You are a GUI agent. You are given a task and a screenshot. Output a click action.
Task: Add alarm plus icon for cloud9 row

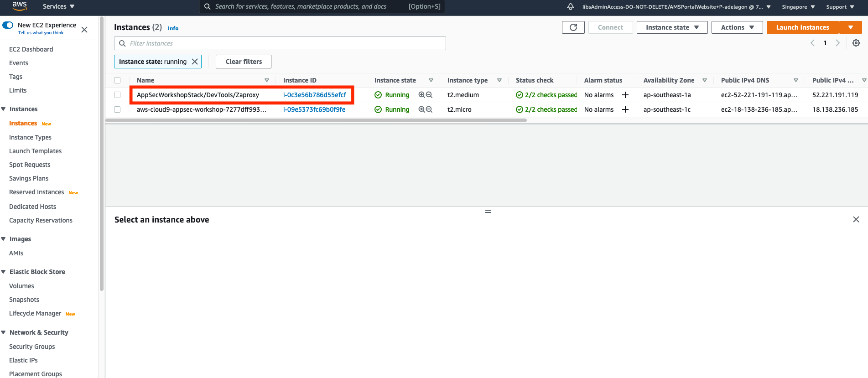click(625, 109)
